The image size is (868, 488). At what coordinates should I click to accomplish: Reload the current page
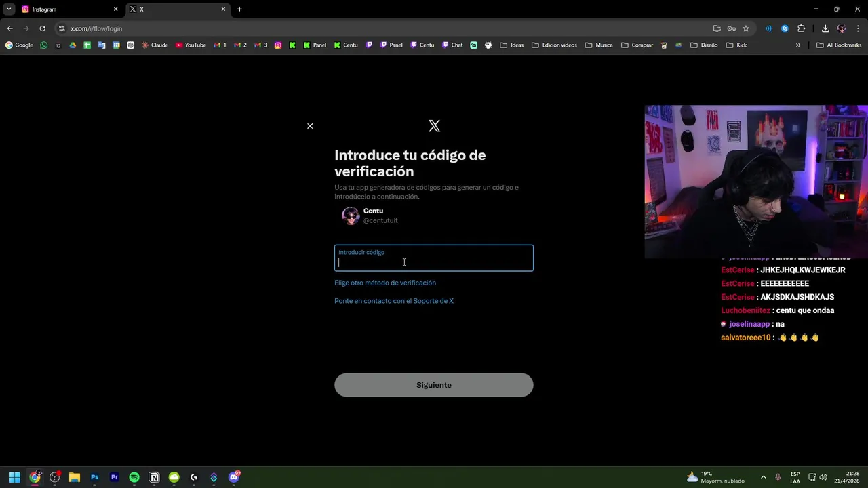42,28
